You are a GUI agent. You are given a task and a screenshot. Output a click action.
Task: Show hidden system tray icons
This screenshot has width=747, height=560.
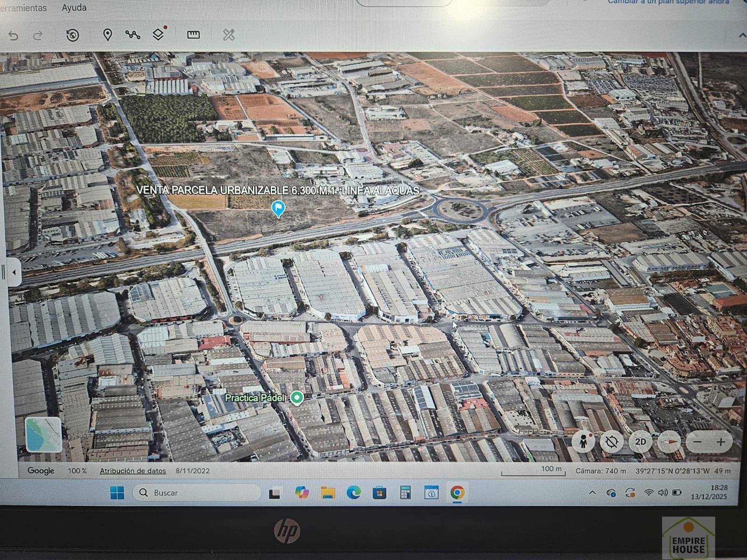pyautogui.click(x=592, y=492)
